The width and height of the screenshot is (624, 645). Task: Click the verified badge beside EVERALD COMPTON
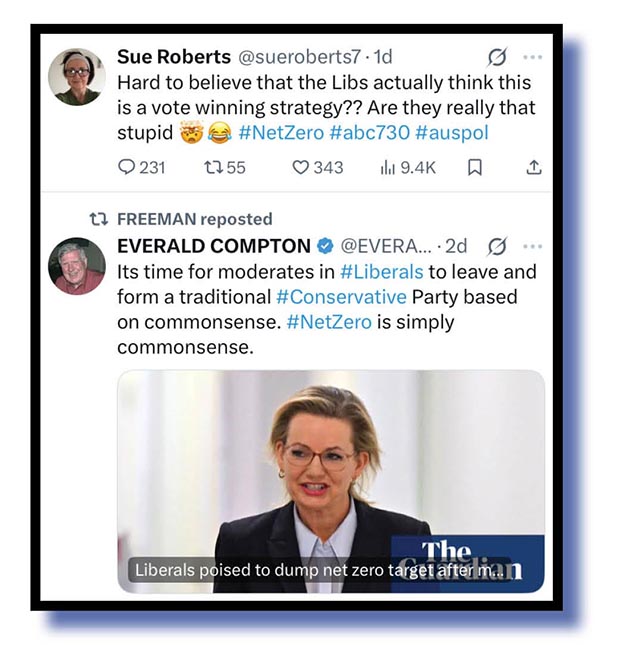point(325,246)
